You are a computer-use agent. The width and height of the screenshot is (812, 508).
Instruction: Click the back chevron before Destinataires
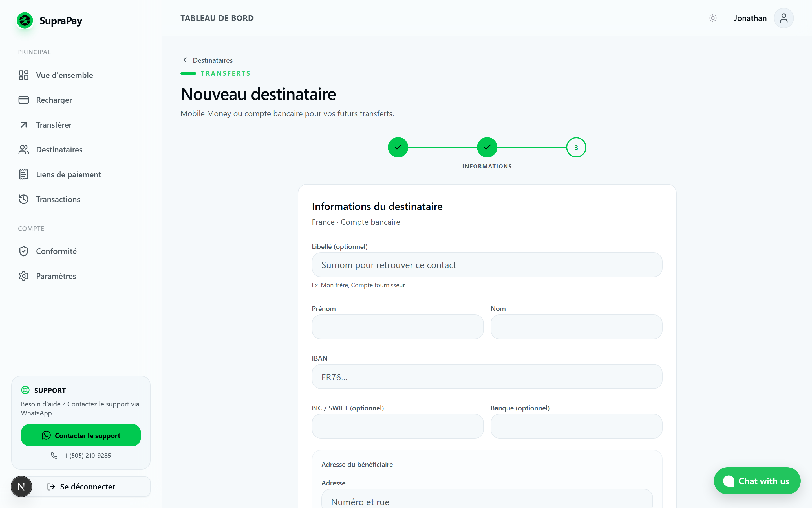185,60
